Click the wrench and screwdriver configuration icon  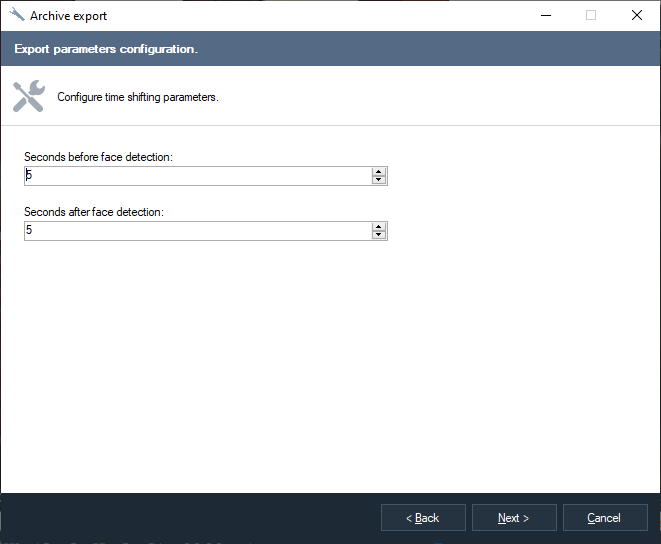[28, 96]
